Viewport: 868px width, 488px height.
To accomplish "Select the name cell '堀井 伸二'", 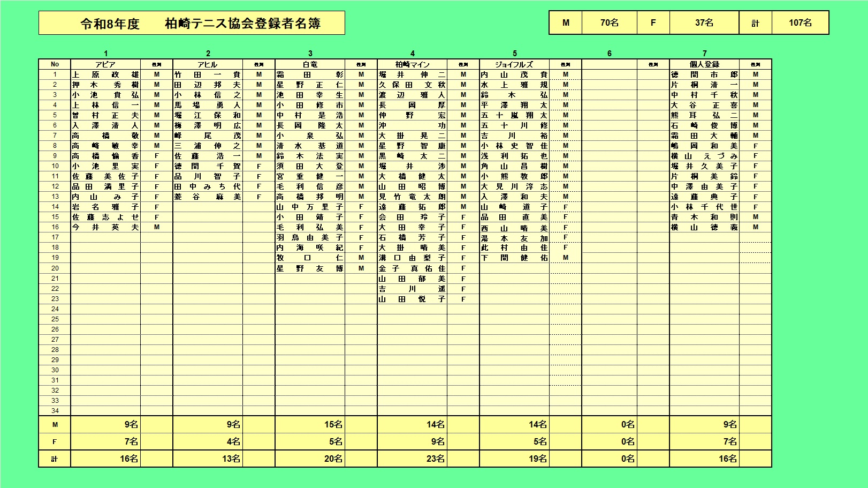I will coord(412,74).
